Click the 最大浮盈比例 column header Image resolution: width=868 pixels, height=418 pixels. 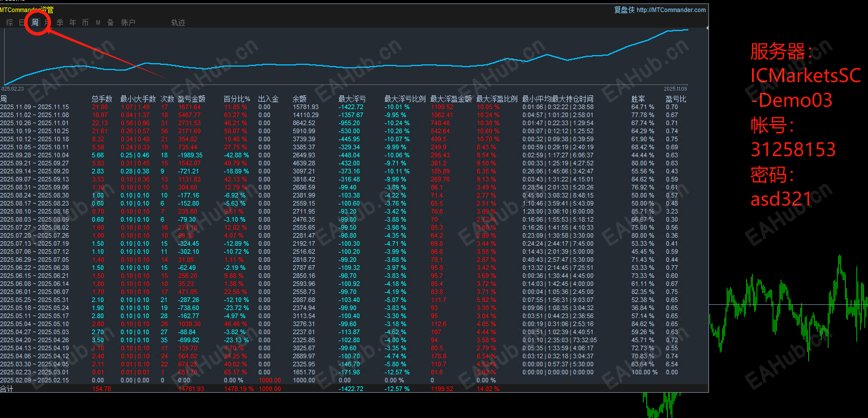497,99
